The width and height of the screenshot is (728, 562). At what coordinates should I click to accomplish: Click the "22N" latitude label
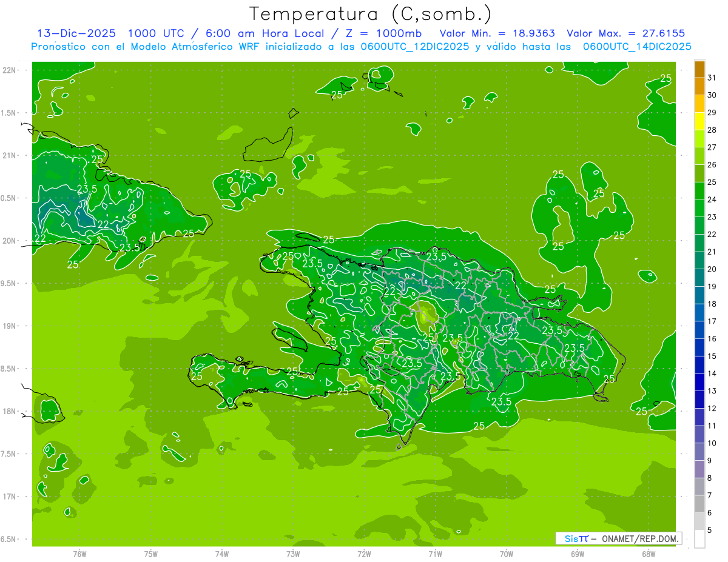pyautogui.click(x=10, y=70)
